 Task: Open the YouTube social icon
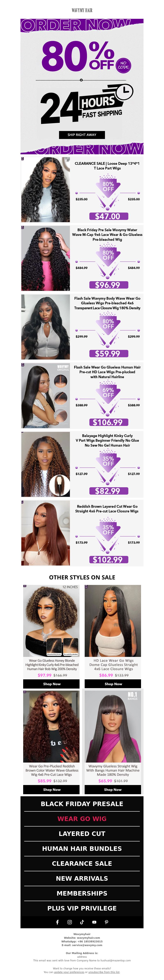coord(94,922)
